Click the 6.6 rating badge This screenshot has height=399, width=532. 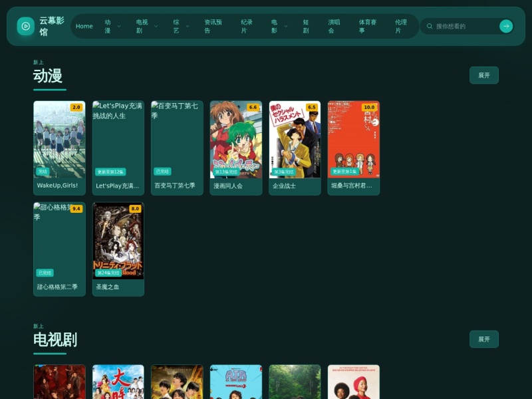pyautogui.click(x=253, y=107)
